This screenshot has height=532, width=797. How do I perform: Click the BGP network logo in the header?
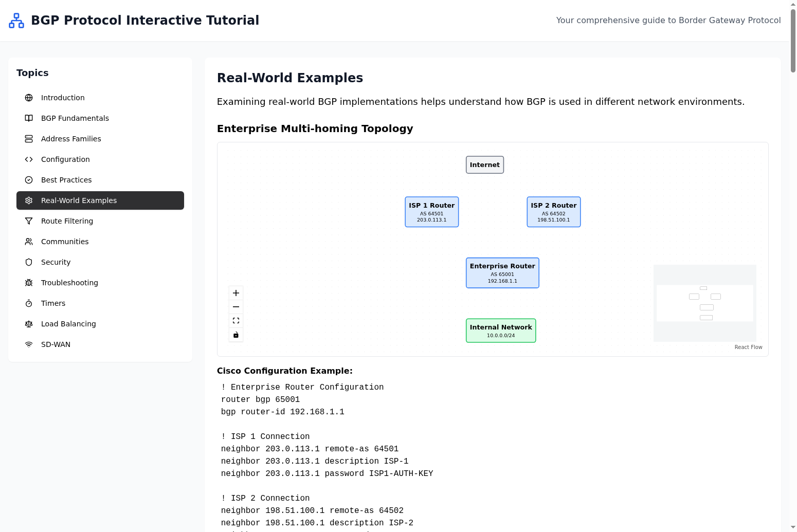pyautogui.click(x=16, y=21)
